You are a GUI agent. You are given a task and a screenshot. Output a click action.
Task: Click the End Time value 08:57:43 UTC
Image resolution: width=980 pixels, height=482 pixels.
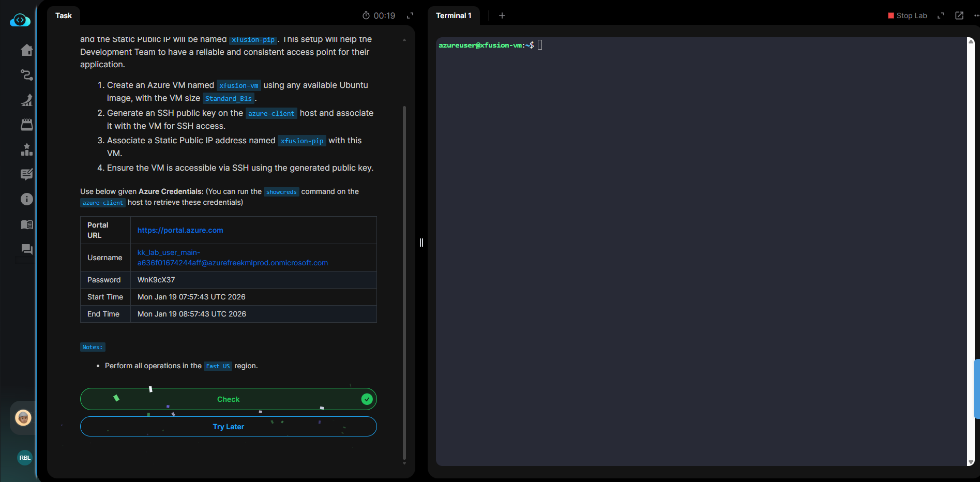192,314
